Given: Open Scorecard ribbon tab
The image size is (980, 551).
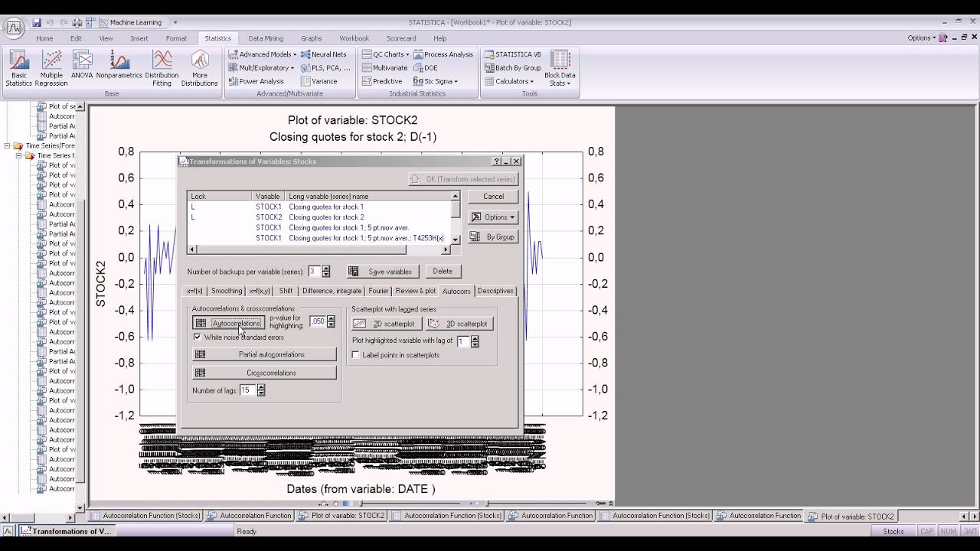Looking at the screenshot, I should pyautogui.click(x=401, y=38).
